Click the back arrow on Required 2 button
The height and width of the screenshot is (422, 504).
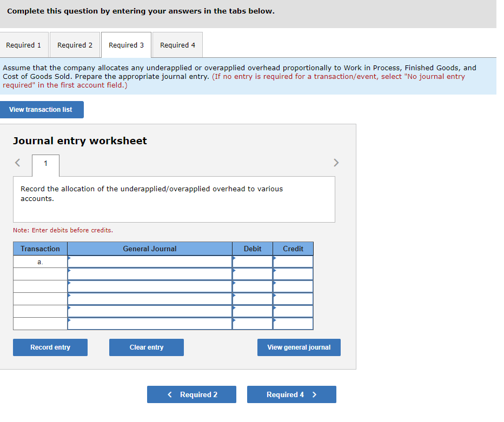(169, 394)
